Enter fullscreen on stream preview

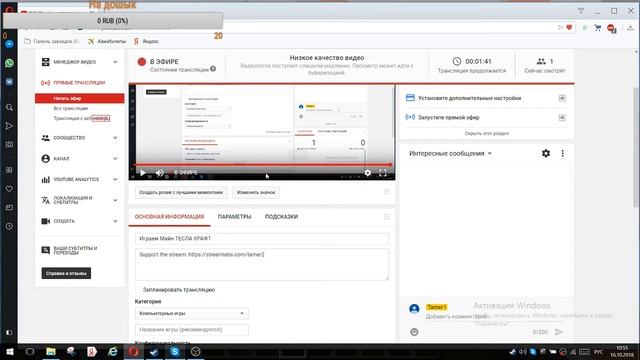382,173
